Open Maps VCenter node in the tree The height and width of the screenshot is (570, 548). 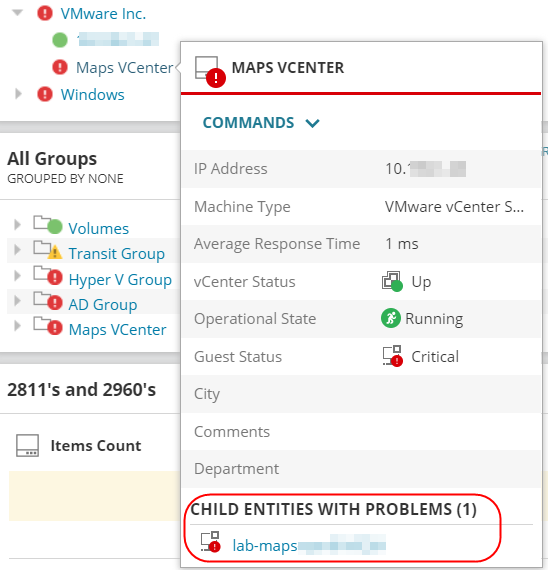[124, 68]
